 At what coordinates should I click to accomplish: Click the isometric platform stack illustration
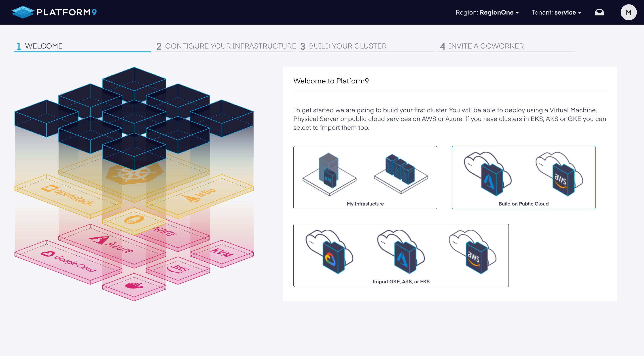134,184
